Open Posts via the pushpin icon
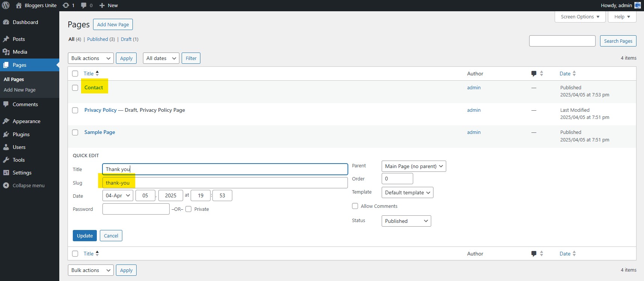Screen dimensions: 644x281 [6, 39]
